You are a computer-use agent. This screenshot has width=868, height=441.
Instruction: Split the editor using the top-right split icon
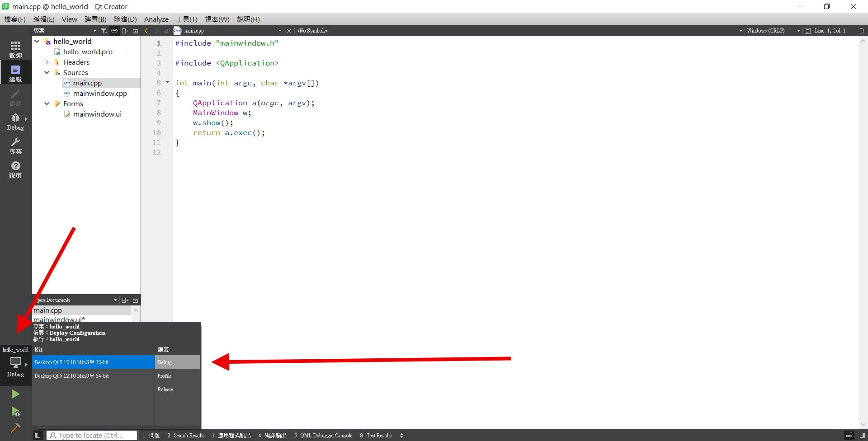[862, 31]
